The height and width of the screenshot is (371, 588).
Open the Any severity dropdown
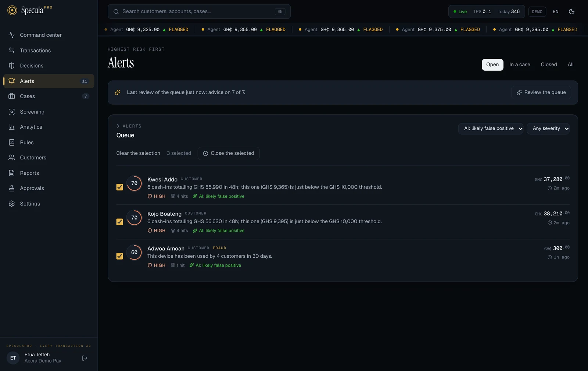coord(548,129)
